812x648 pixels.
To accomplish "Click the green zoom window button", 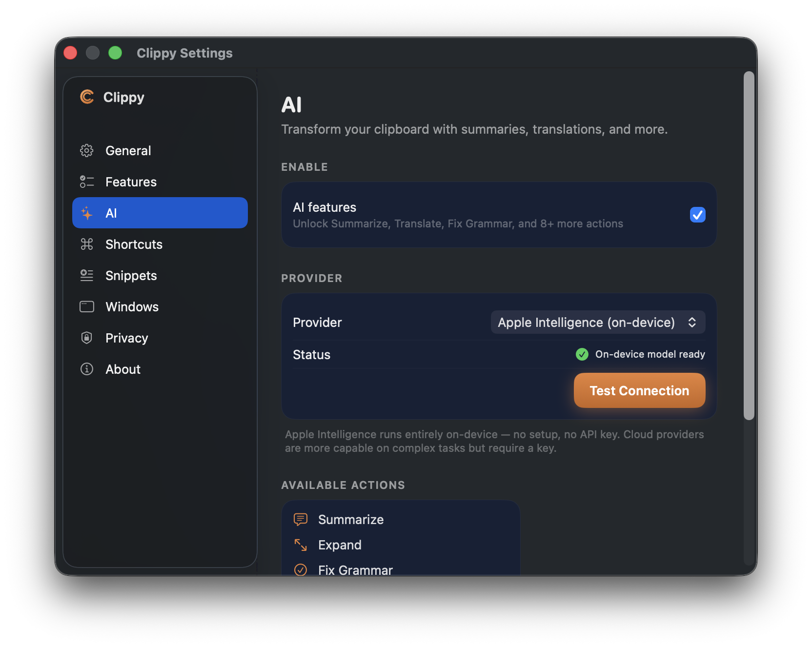I will (x=115, y=53).
